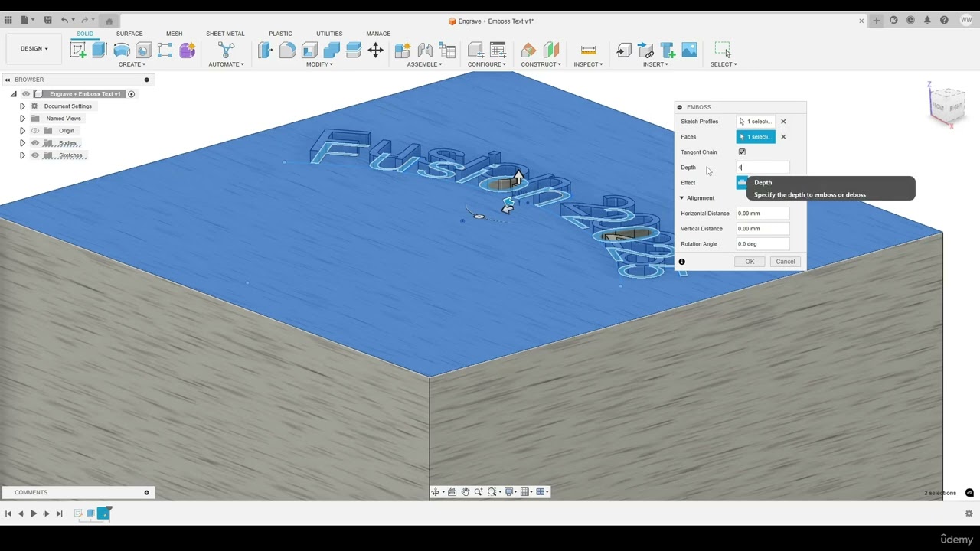The height and width of the screenshot is (551, 980).
Task: Switch to the SURFACE tab
Action: 129,34
